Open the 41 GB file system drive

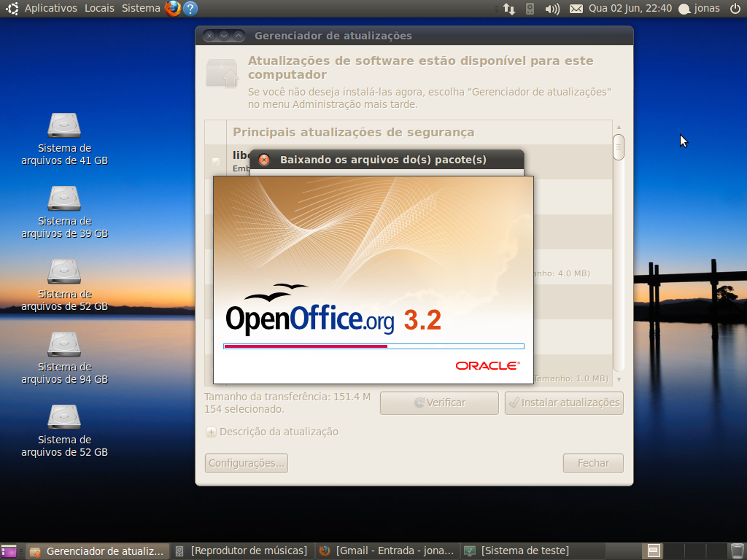pos(64,139)
